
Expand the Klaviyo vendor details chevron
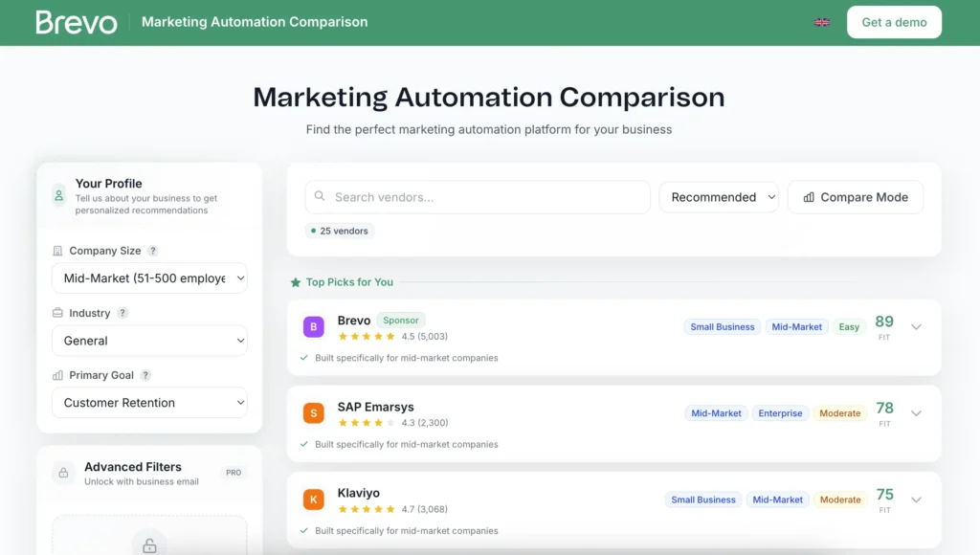click(x=917, y=499)
